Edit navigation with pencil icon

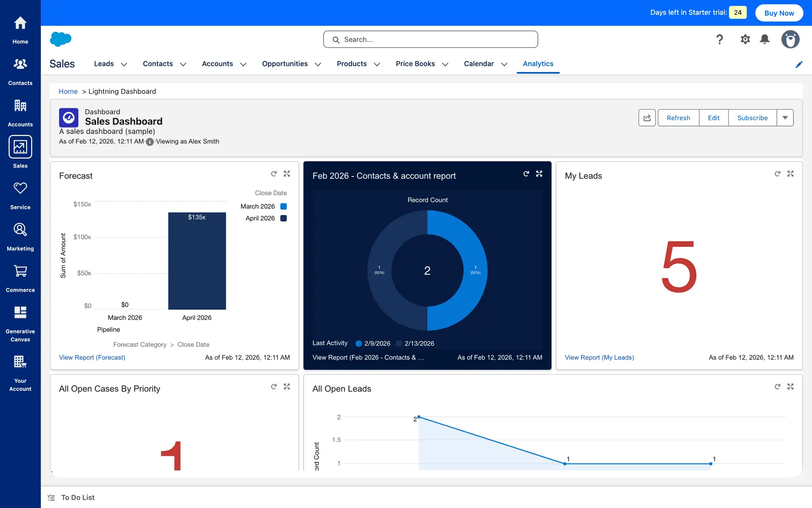click(798, 64)
